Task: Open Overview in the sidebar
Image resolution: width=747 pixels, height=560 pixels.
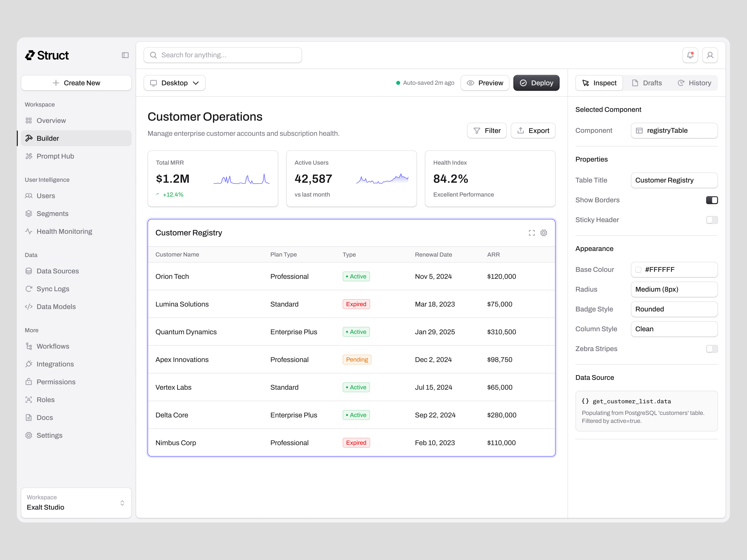Action: pos(76,121)
